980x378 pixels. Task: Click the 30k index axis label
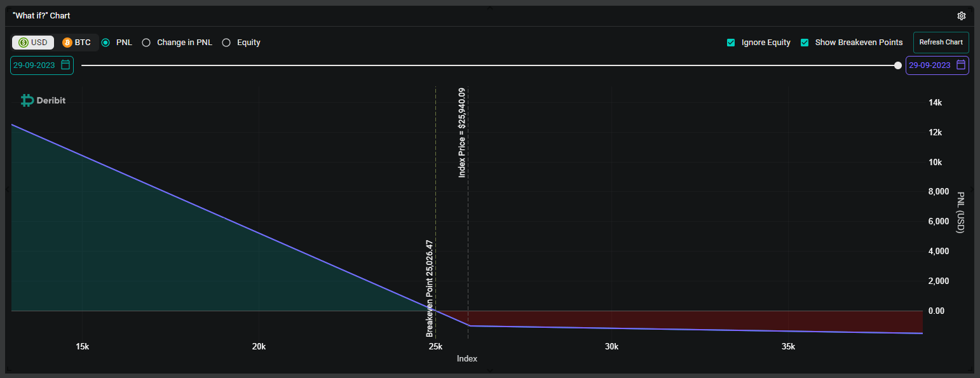click(x=611, y=346)
